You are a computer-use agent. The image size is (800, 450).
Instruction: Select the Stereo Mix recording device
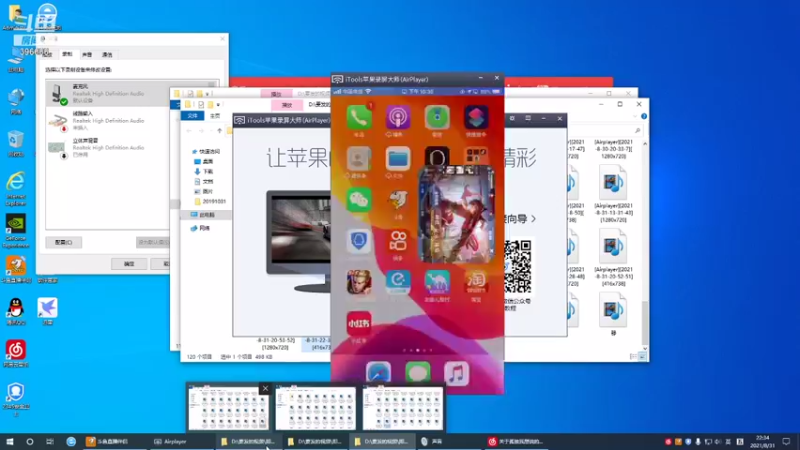coord(108,147)
